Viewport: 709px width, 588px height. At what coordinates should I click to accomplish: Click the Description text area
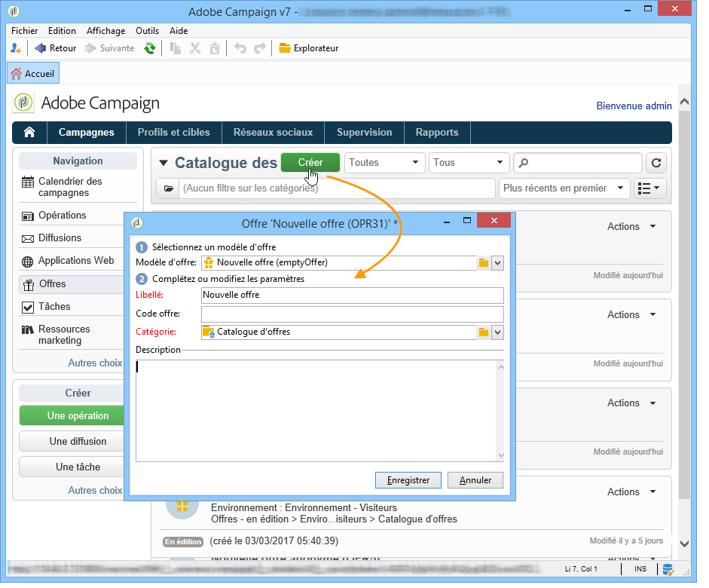[x=319, y=411]
